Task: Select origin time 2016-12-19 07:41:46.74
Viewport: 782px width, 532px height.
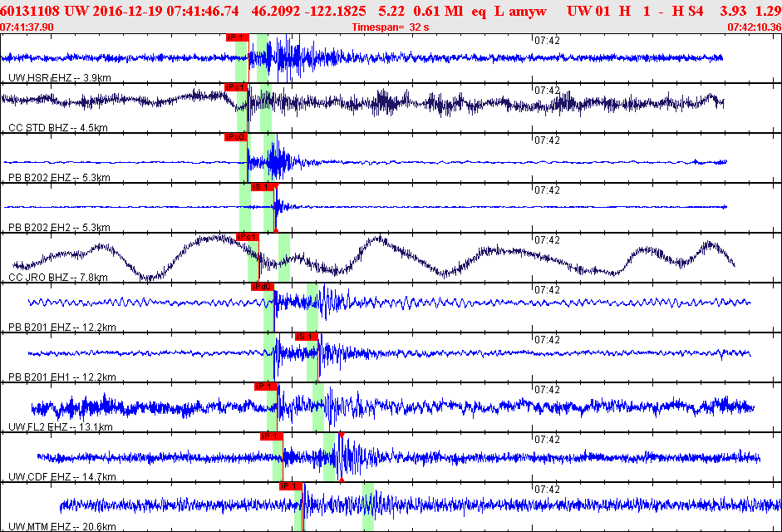Action: coord(164,11)
